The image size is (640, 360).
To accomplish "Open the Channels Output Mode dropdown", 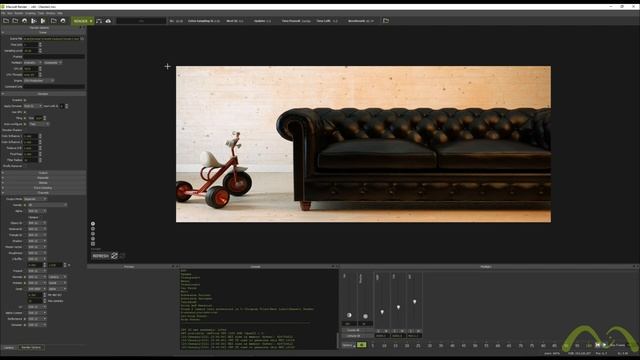I will point(35,199).
